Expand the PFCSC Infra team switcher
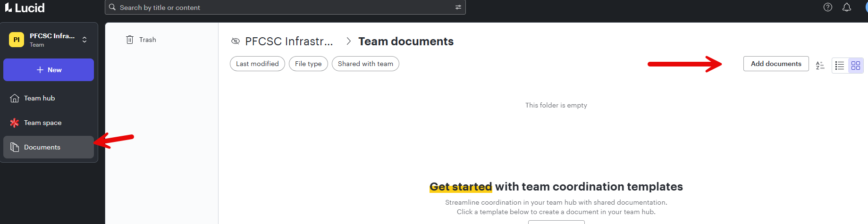868x224 pixels. pyautogui.click(x=84, y=40)
